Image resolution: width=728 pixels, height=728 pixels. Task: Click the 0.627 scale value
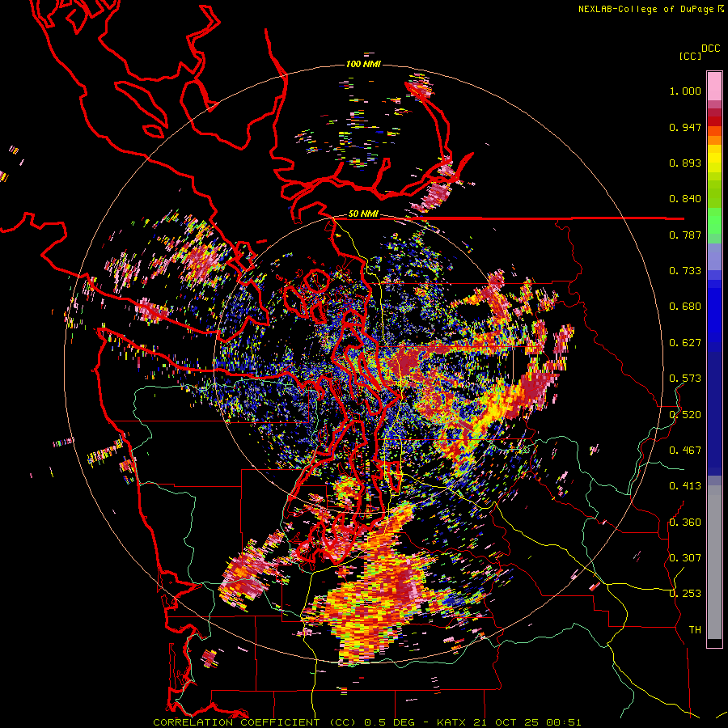pos(685,343)
